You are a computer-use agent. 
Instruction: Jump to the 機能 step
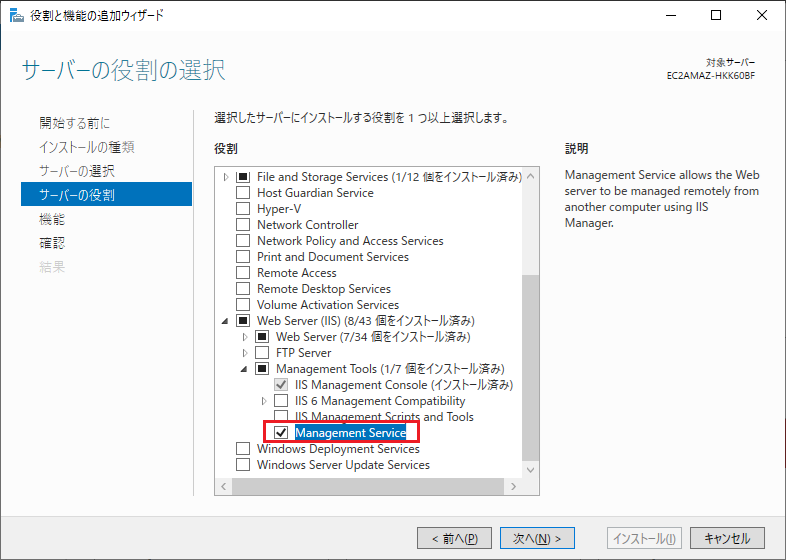pos(52,219)
